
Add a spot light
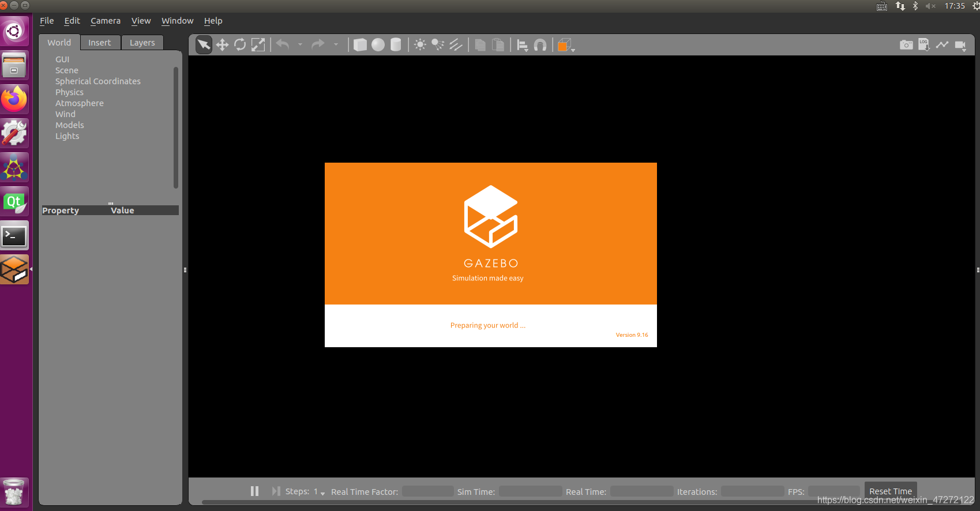[x=438, y=45]
